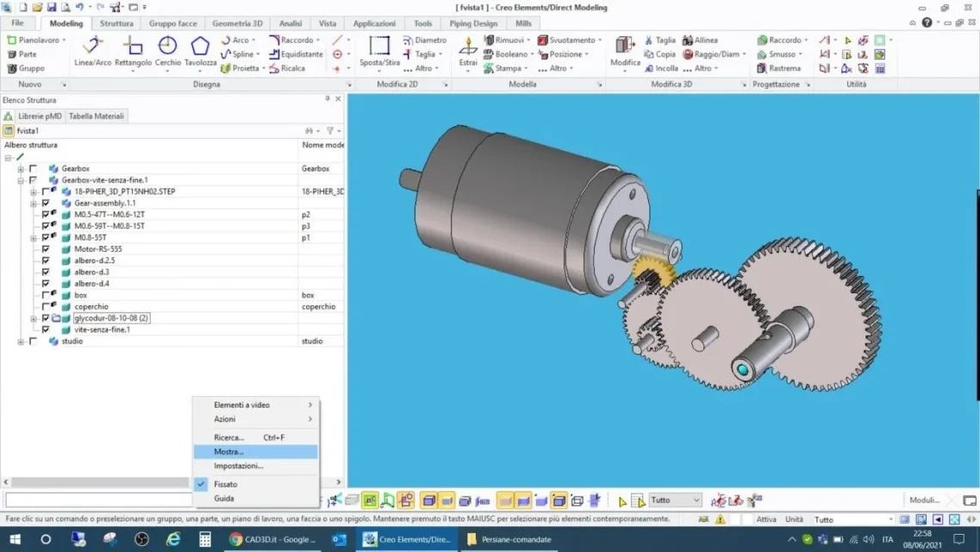Click the Gruppo button in Nuovo group
This screenshot has height=552, width=980.
(26, 68)
